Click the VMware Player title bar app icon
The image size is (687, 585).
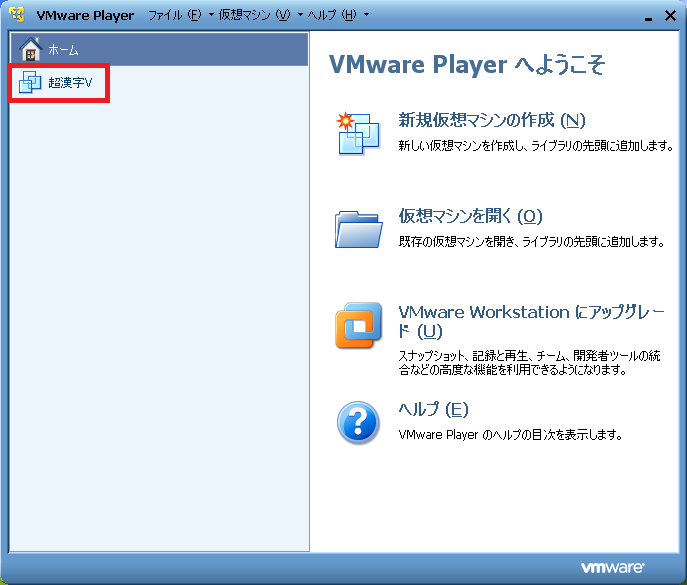click(16, 15)
